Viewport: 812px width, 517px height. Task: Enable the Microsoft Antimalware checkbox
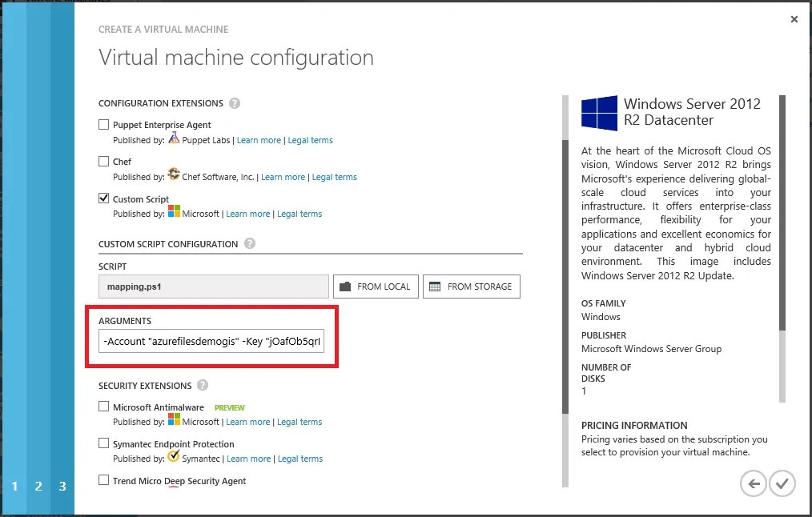(x=103, y=407)
